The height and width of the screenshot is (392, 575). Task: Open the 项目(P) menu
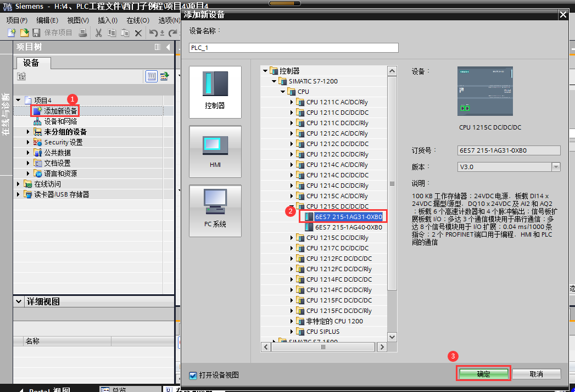pyautogui.click(x=17, y=20)
